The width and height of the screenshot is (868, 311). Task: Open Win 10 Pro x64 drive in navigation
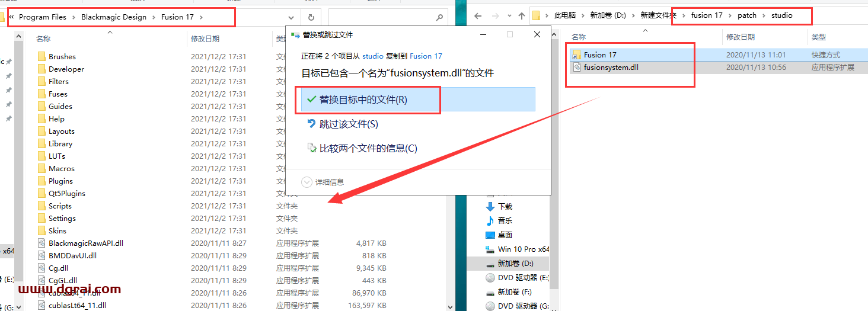coord(518,249)
